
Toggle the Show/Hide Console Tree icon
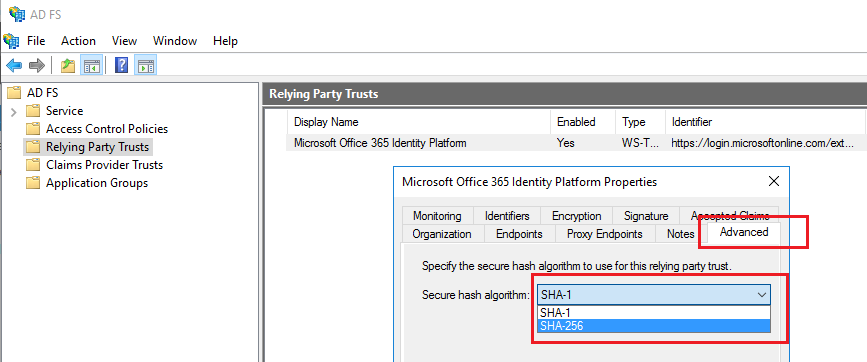[x=91, y=66]
